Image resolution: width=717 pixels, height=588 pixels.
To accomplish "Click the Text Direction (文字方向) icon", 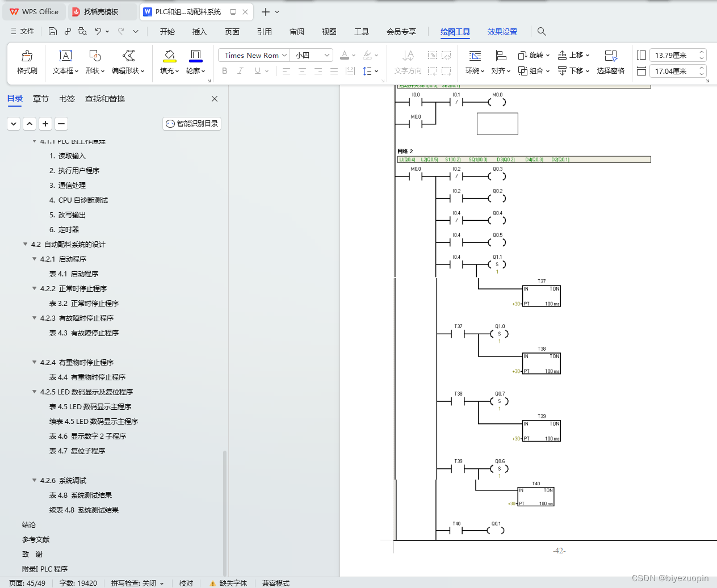I will pos(408,56).
